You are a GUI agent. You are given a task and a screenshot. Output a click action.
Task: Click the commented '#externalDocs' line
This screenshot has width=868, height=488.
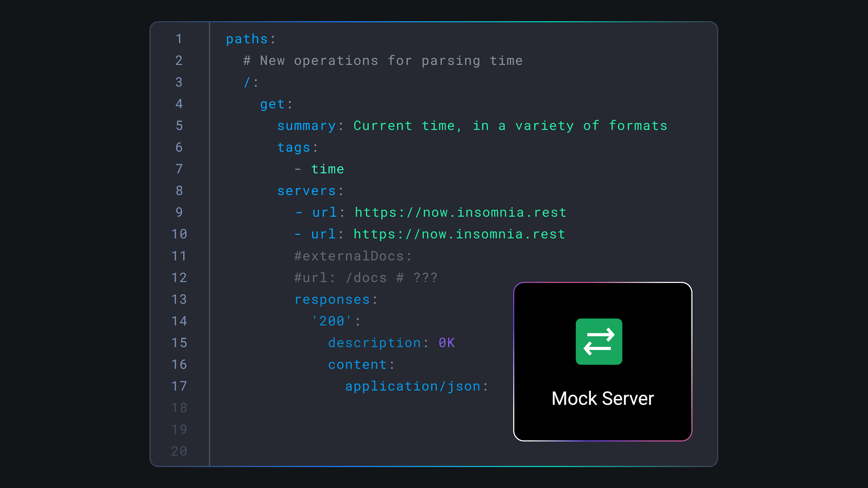coord(353,256)
